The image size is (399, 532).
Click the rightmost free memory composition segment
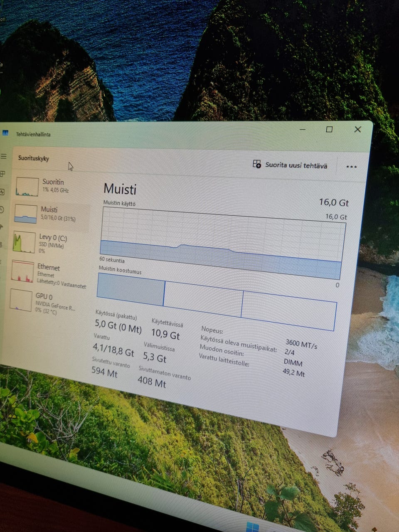[x=288, y=311]
